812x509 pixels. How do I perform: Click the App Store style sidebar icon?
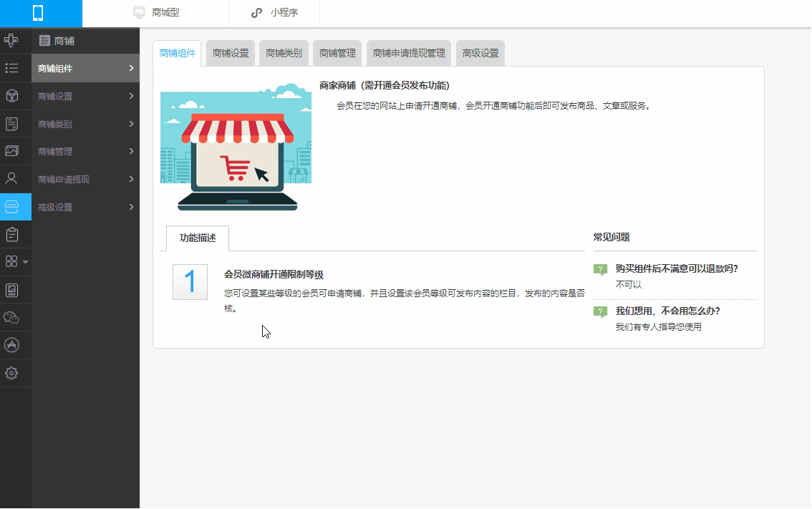click(x=12, y=345)
